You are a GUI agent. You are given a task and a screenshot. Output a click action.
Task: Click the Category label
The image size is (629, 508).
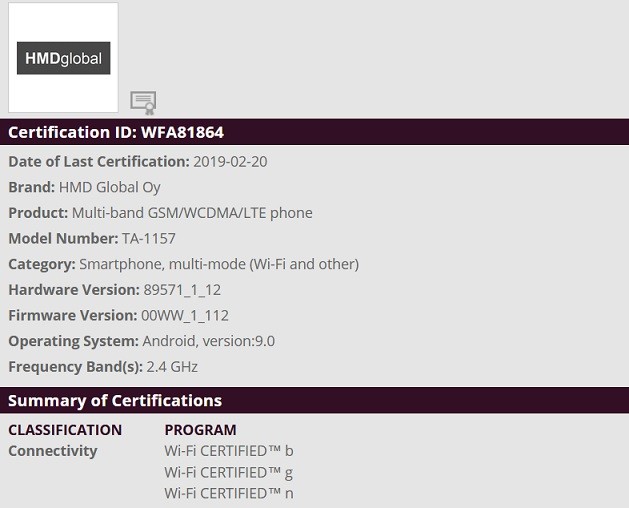[x=42, y=264]
